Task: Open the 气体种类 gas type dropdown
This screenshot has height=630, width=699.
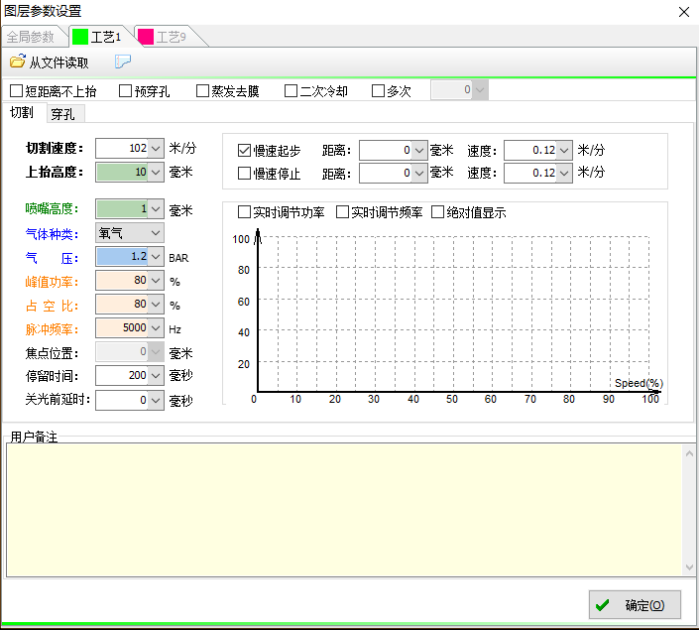Action: point(154,233)
